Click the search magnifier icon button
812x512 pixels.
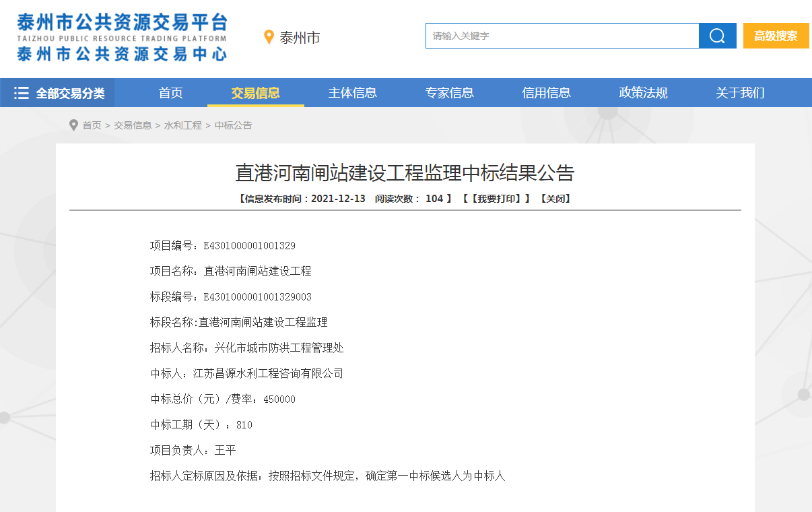tap(718, 36)
